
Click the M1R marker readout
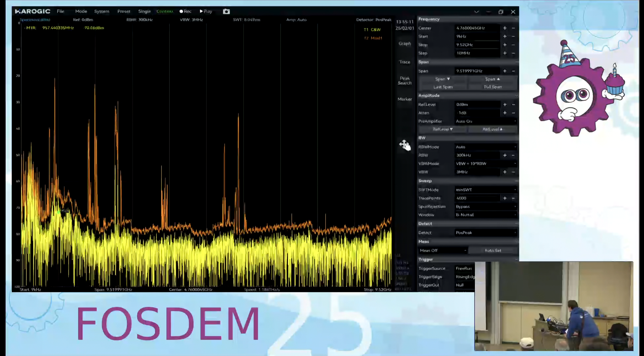click(65, 28)
